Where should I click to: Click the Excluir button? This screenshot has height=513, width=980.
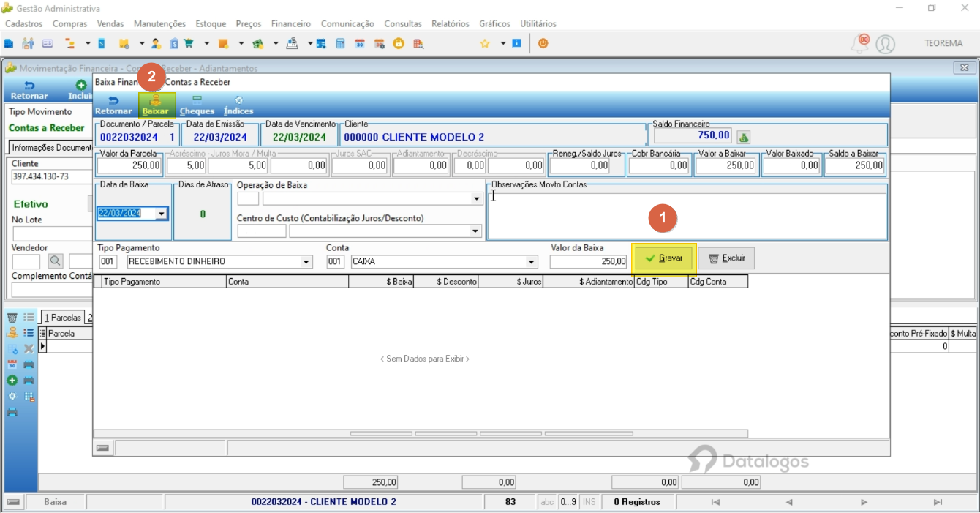click(726, 258)
